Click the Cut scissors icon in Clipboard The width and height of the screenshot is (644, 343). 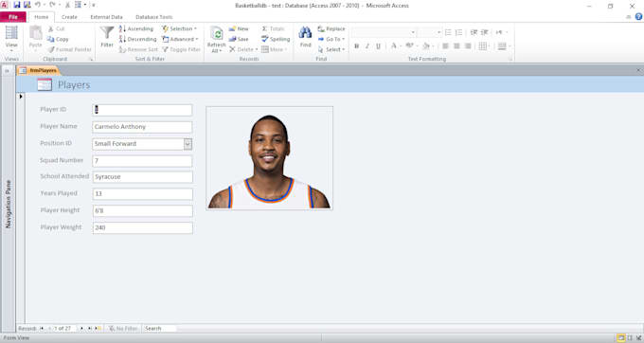(50, 28)
